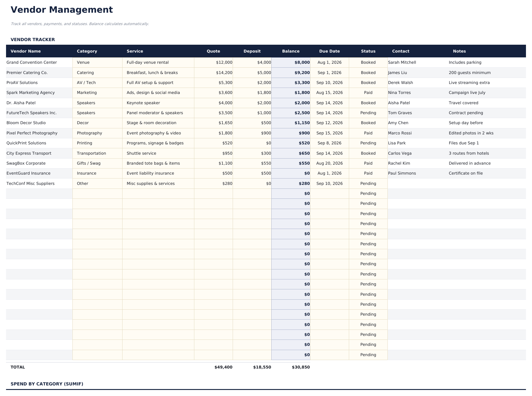This screenshot has height=396, width=532.
Task: Open the SPEND BY CATEGORY (SUMIF) section
Action: point(47,384)
